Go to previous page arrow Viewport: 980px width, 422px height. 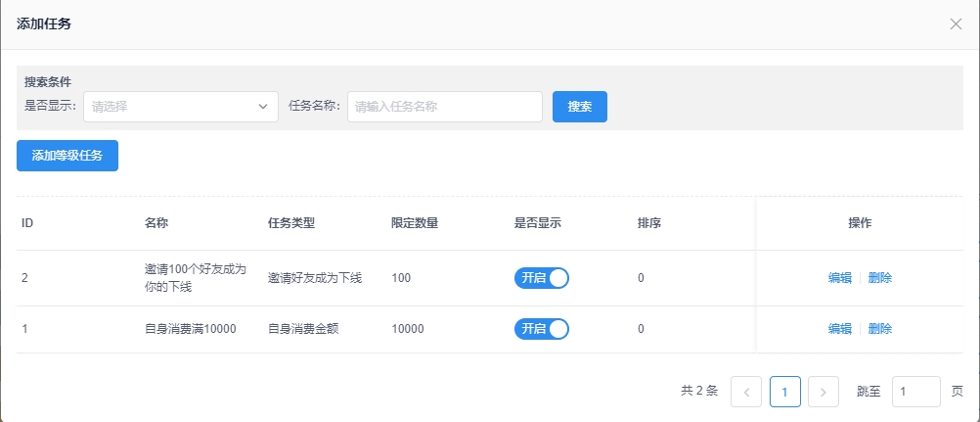746,392
